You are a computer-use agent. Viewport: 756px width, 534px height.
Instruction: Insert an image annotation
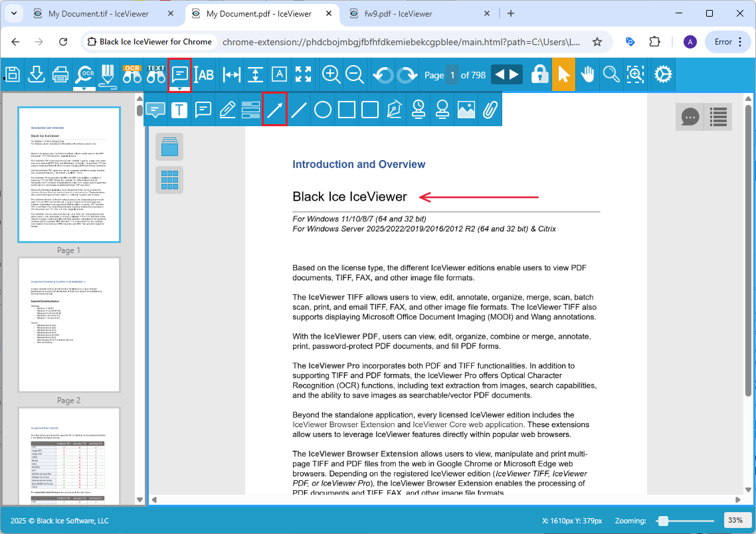(x=466, y=110)
